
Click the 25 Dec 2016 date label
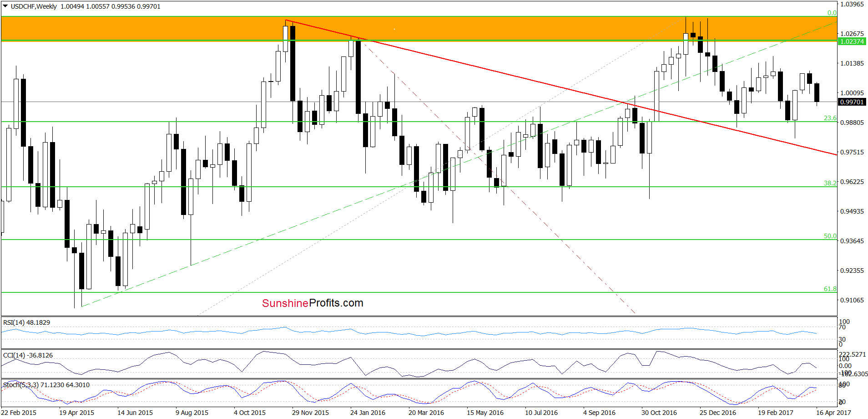coord(718,413)
